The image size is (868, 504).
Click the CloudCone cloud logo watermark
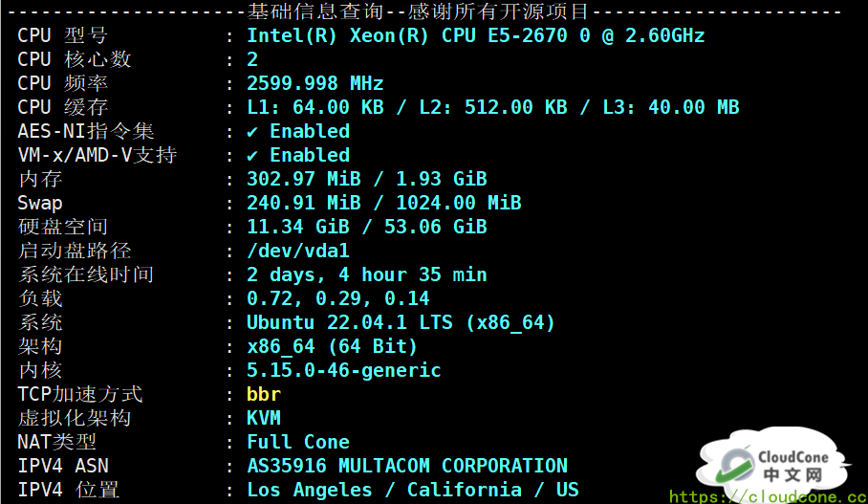point(736,465)
